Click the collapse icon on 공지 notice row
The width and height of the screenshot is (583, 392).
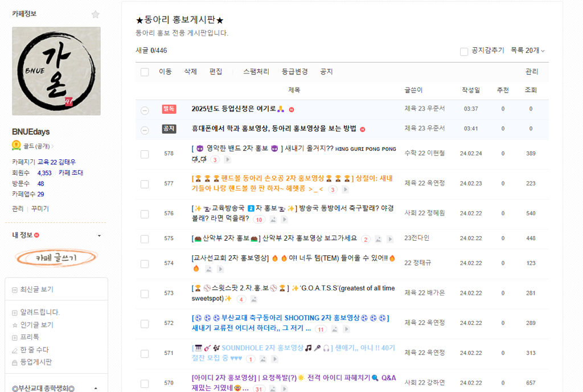[145, 130]
